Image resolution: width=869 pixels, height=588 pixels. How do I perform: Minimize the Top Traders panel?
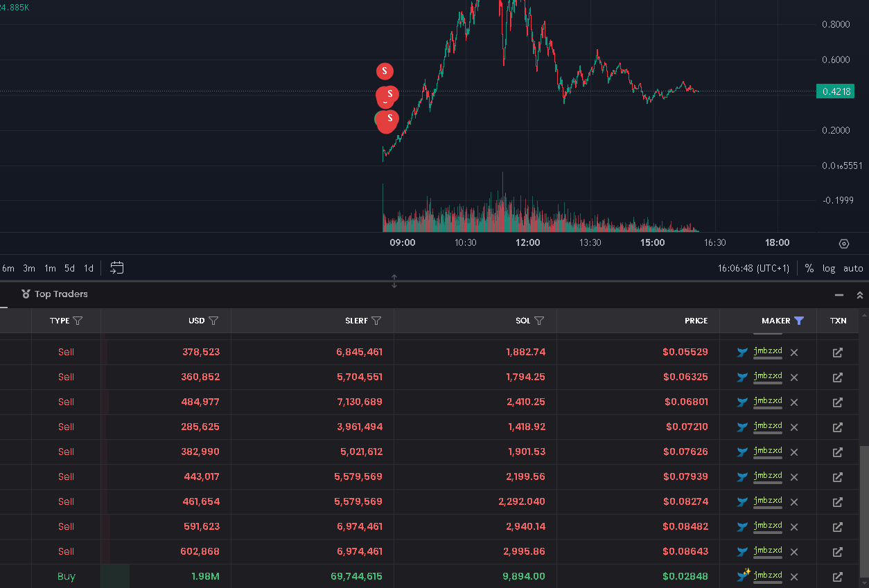[x=839, y=295]
